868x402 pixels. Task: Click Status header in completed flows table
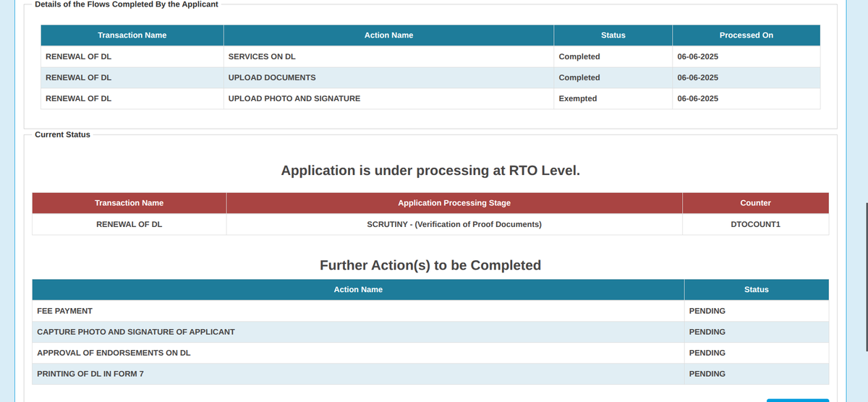click(613, 35)
